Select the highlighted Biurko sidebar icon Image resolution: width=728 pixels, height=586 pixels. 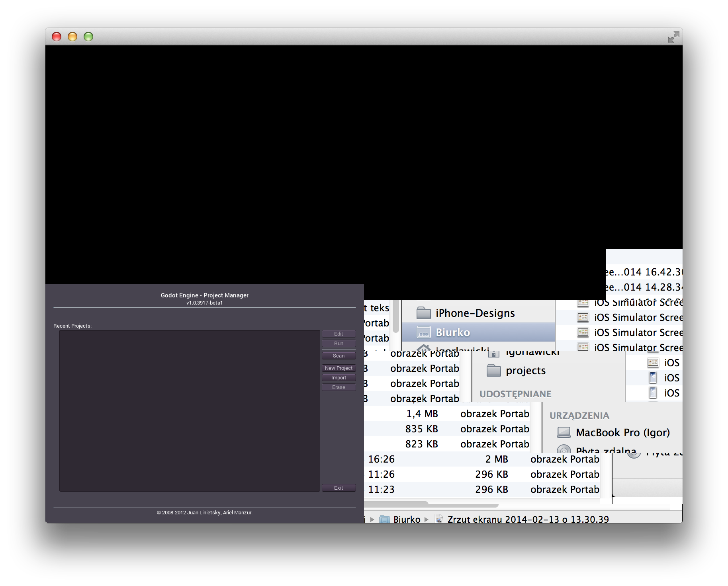[423, 332]
